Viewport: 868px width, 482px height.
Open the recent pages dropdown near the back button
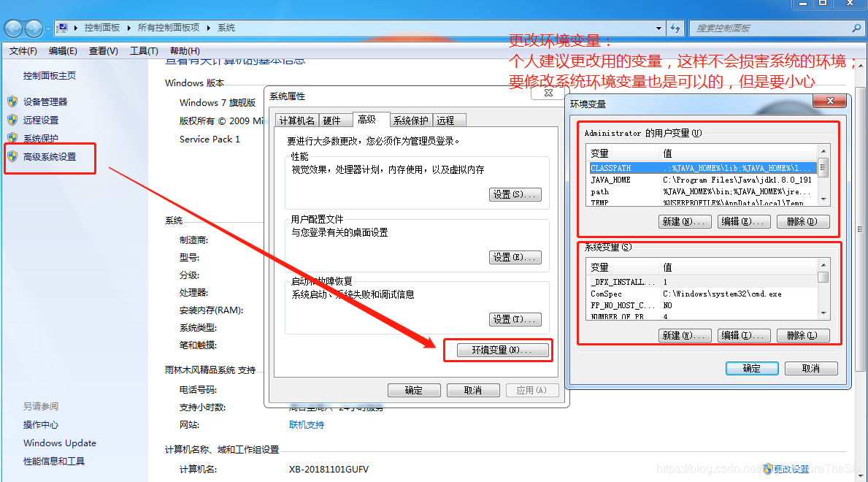coord(49,28)
